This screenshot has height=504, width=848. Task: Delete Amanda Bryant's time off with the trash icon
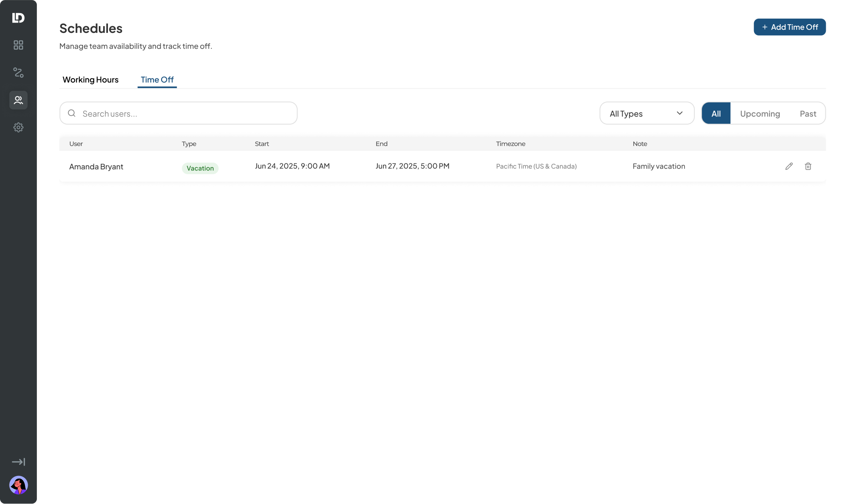tap(808, 166)
